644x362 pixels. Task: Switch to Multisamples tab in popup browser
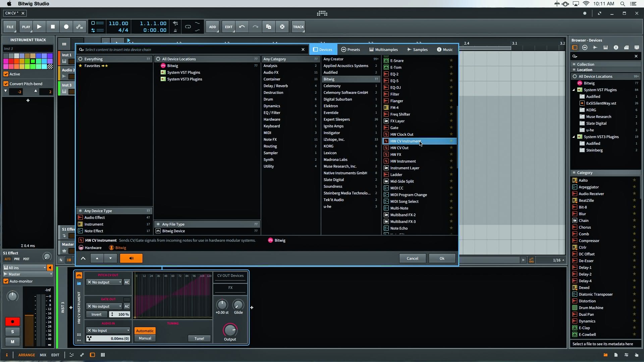pyautogui.click(x=383, y=50)
